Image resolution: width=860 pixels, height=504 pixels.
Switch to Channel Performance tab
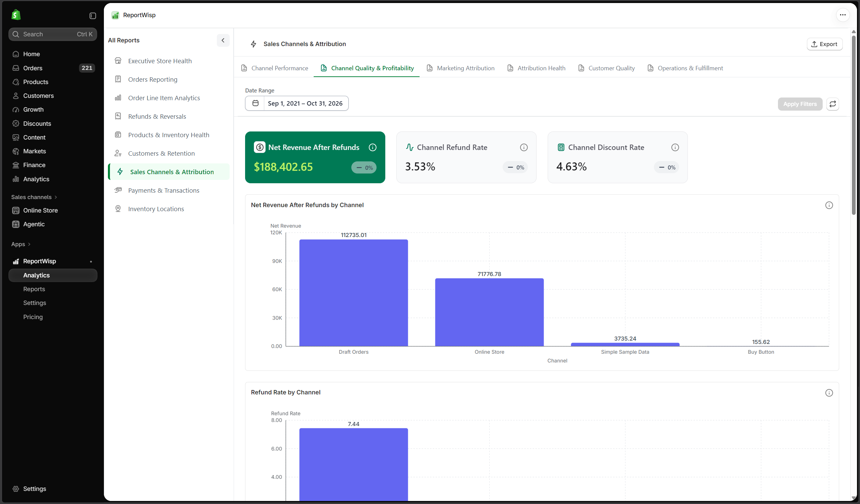(274, 68)
